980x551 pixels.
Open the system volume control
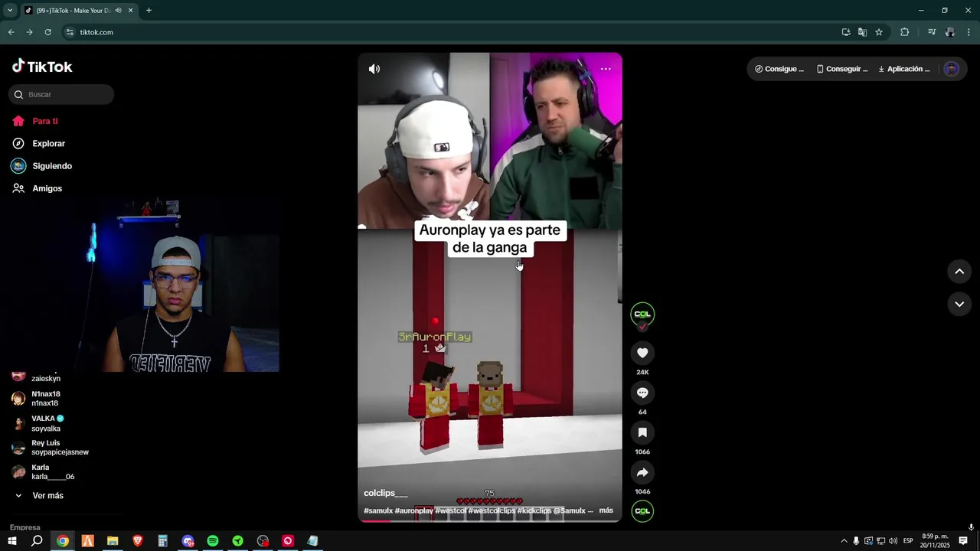pos(893,541)
